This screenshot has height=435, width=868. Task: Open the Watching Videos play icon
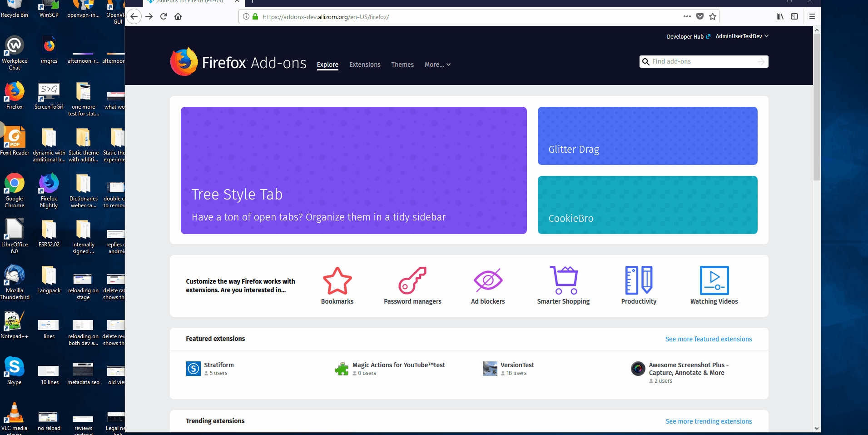pos(714,280)
